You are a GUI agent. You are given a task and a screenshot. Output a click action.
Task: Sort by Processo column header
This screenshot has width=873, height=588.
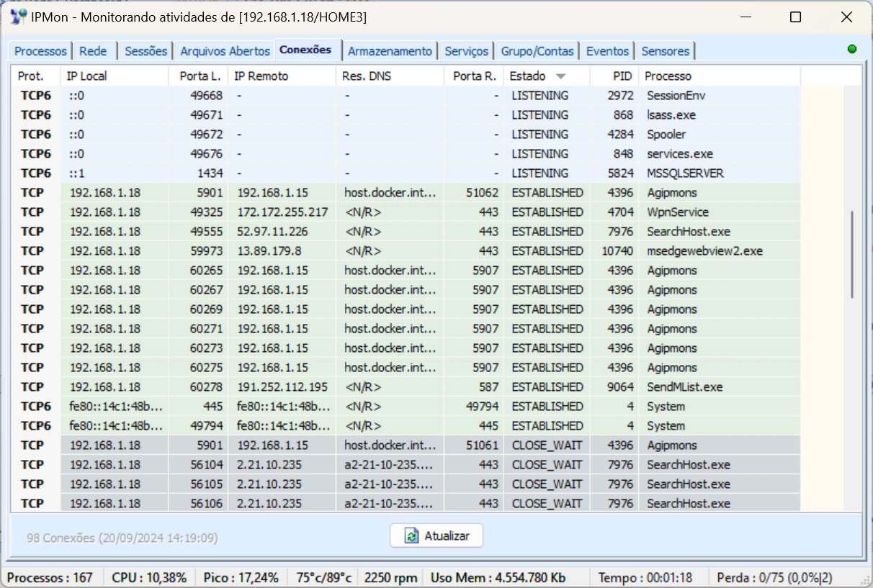[720, 76]
